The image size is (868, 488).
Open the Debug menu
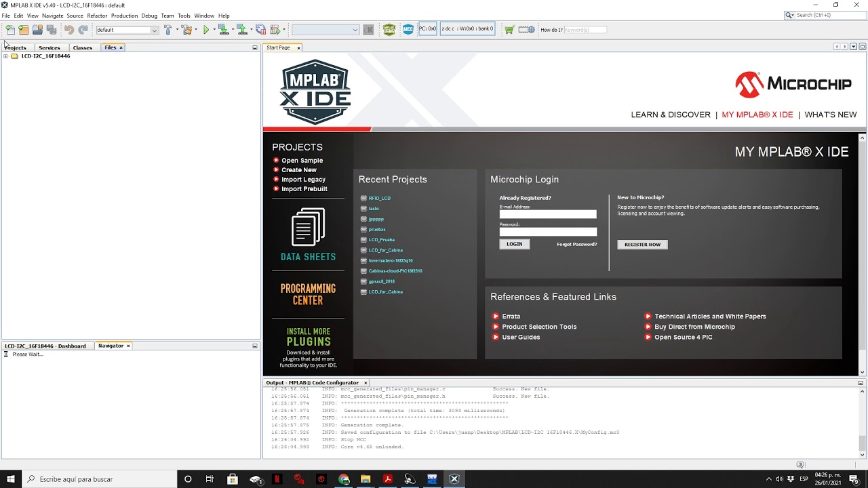point(149,16)
